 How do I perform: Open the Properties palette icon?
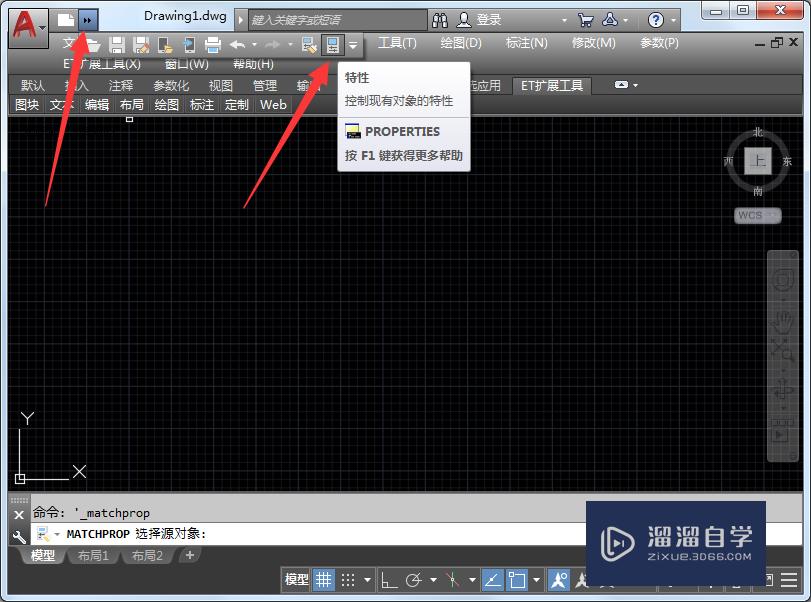tap(332, 43)
